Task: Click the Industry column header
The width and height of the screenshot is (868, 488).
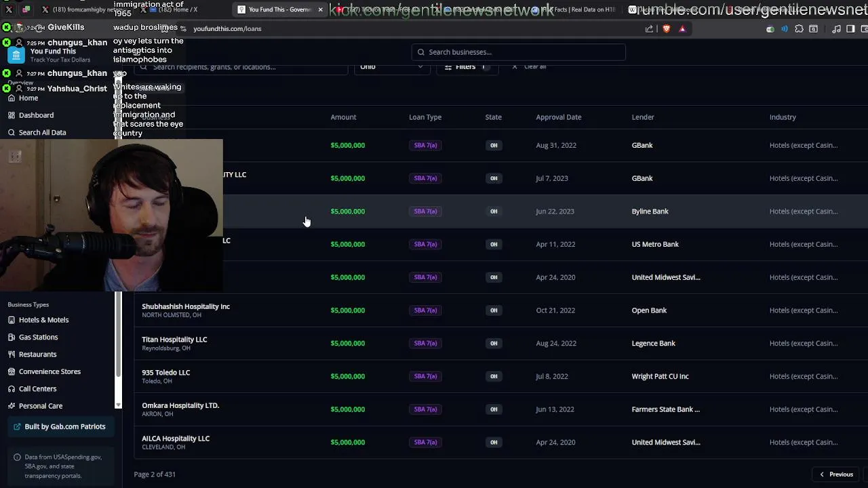Action: (783, 117)
